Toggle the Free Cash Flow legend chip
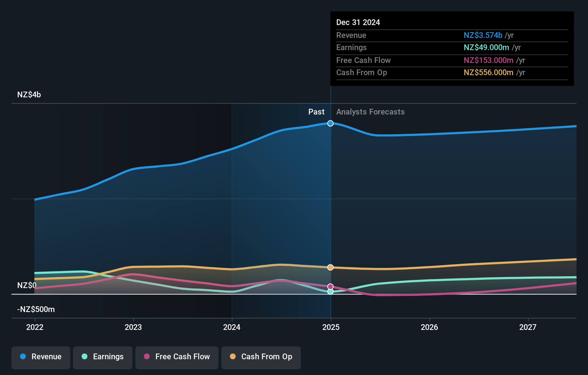 click(x=177, y=357)
